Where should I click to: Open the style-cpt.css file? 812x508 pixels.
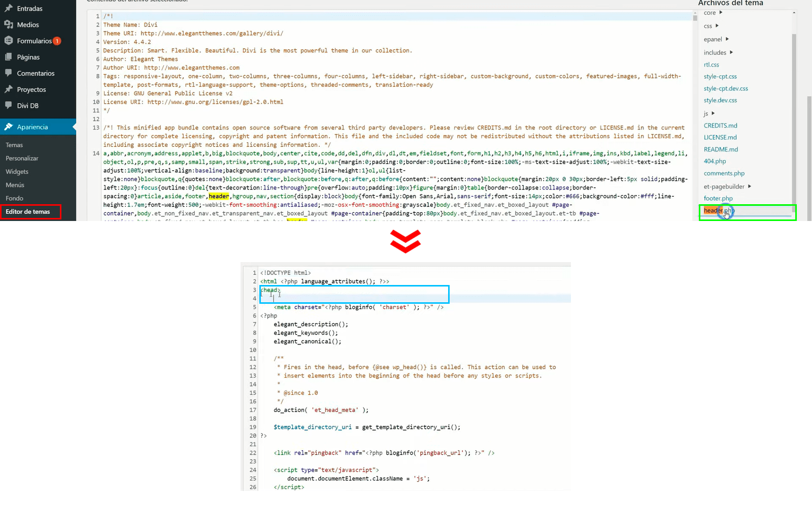click(x=720, y=77)
